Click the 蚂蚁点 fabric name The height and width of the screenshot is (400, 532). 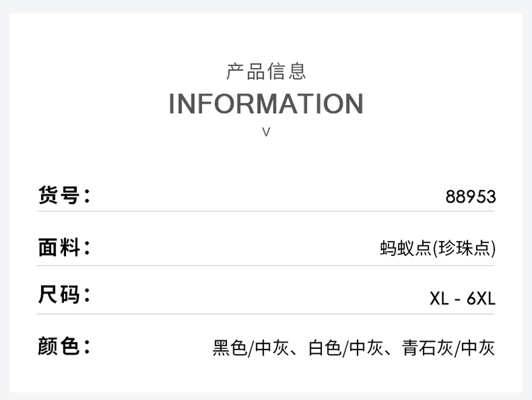tap(406, 248)
